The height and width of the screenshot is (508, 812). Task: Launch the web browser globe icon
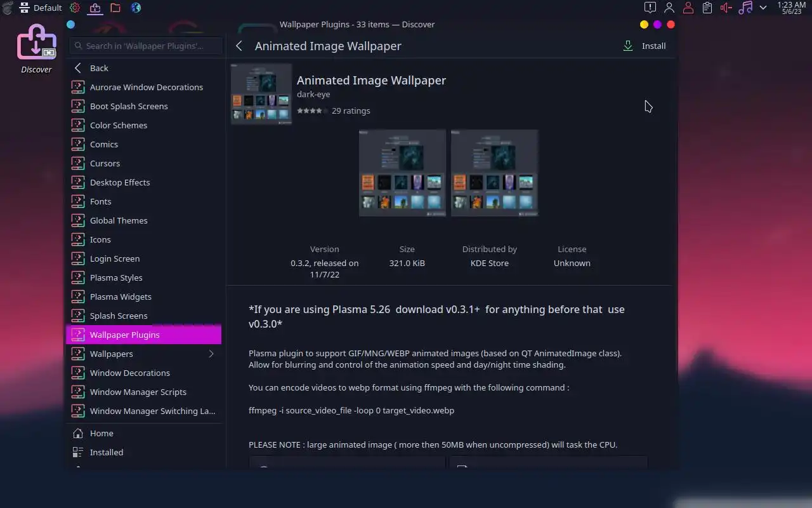pos(136,8)
